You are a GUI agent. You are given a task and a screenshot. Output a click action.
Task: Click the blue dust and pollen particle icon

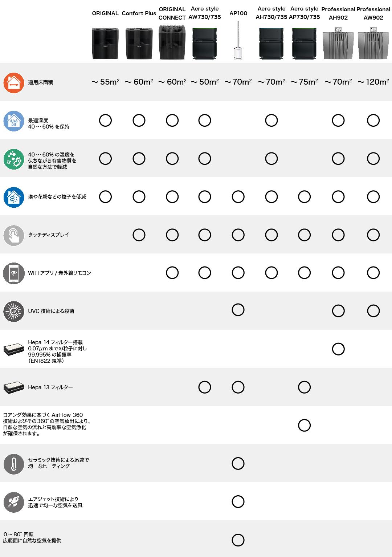(x=14, y=197)
